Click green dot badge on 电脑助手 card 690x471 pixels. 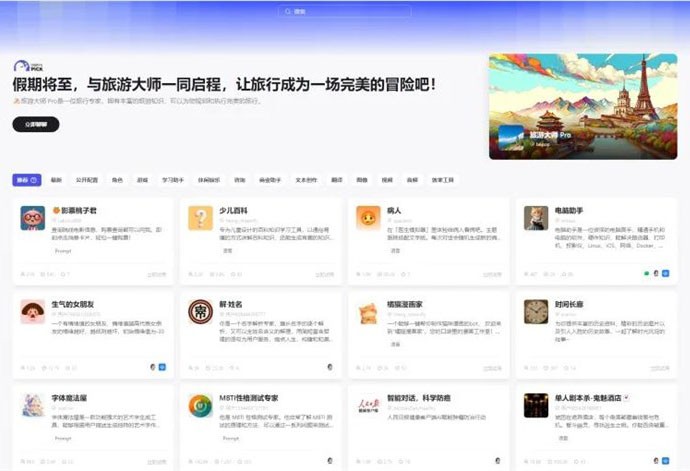point(646,273)
